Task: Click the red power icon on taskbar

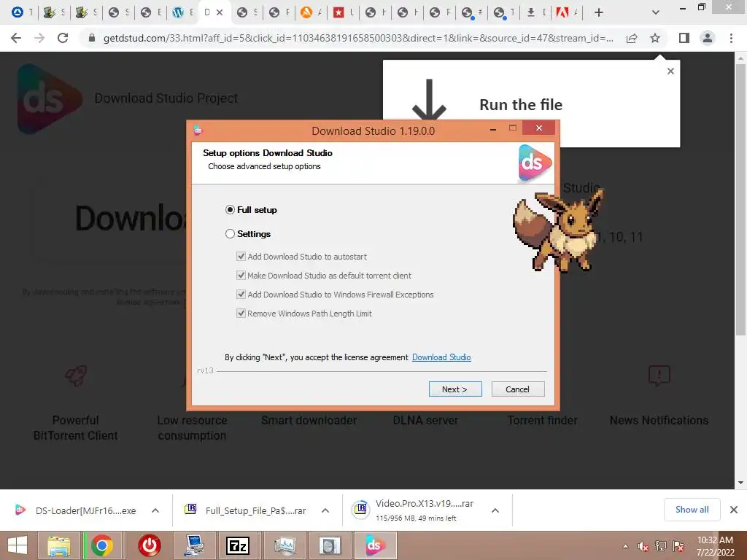Action: click(x=149, y=545)
